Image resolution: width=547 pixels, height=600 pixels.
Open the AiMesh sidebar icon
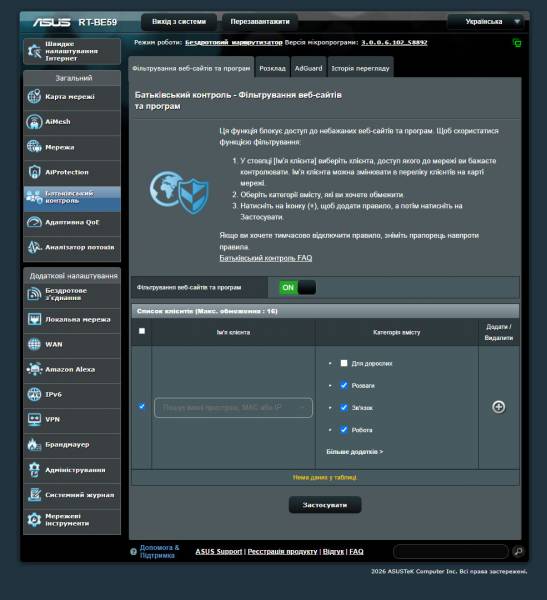pos(34,122)
